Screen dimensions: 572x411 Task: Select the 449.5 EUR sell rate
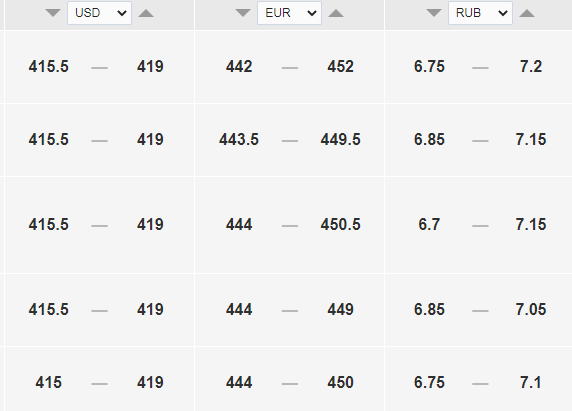(340, 140)
